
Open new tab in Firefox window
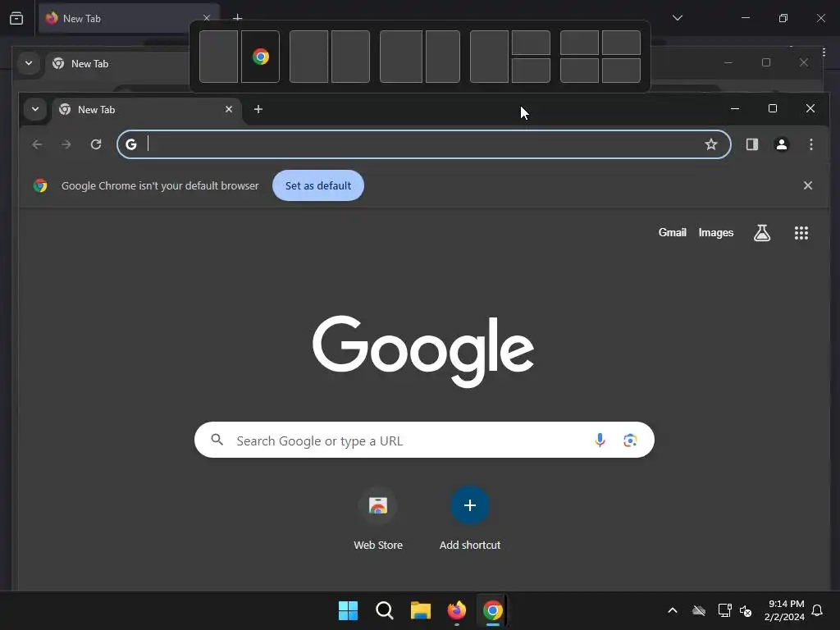237,16
